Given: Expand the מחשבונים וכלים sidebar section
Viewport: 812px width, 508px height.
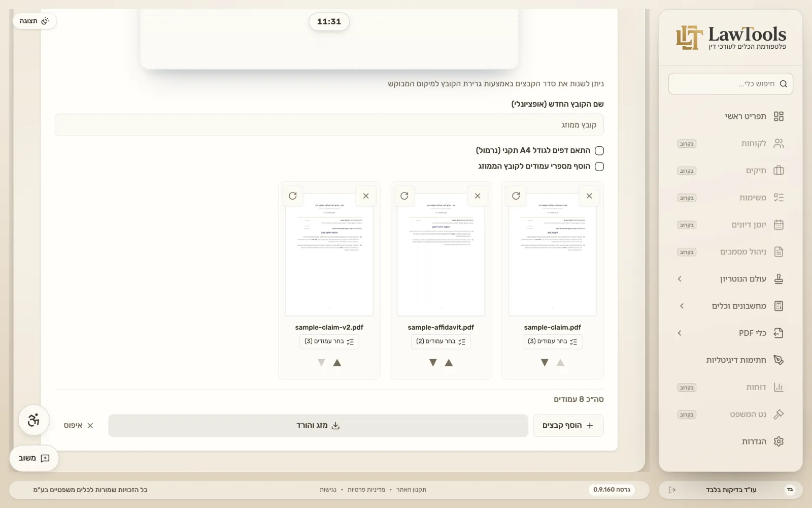Looking at the screenshot, I should click(731, 306).
